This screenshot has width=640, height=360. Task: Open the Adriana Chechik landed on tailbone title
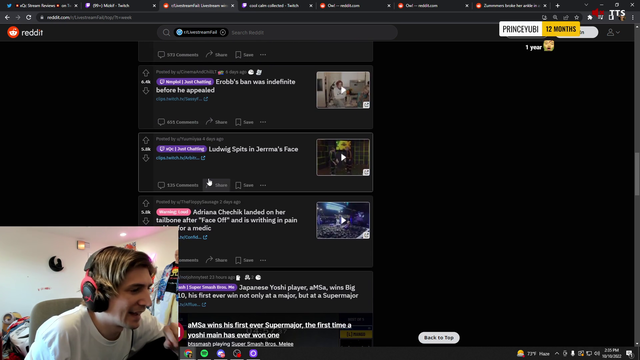(227, 220)
